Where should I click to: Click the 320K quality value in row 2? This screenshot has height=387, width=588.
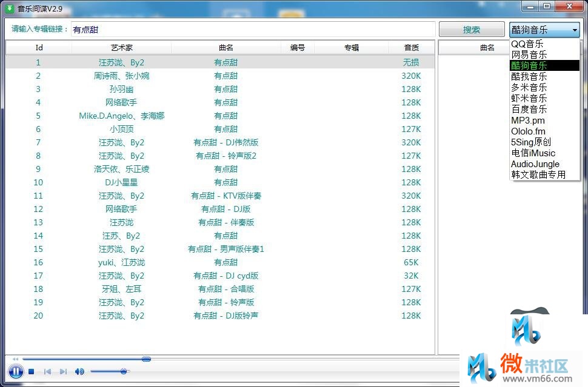coord(411,76)
